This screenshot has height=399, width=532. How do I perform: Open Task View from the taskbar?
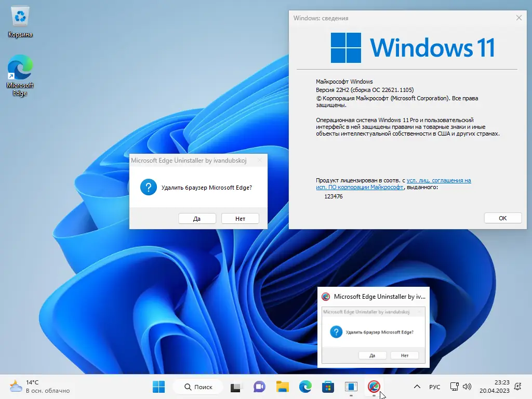pyautogui.click(x=235, y=387)
